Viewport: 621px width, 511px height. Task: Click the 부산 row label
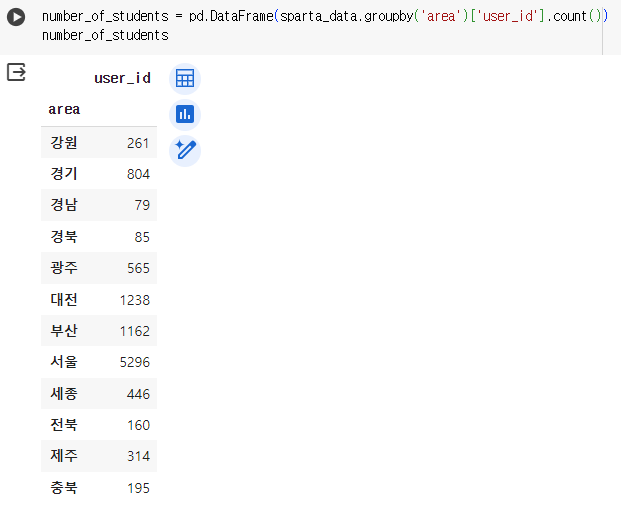pos(64,330)
